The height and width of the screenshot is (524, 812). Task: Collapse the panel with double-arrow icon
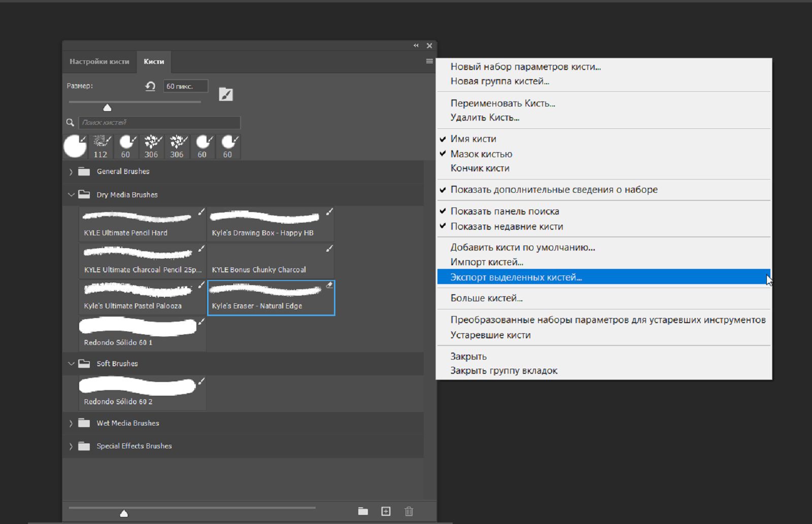[x=416, y=46]
